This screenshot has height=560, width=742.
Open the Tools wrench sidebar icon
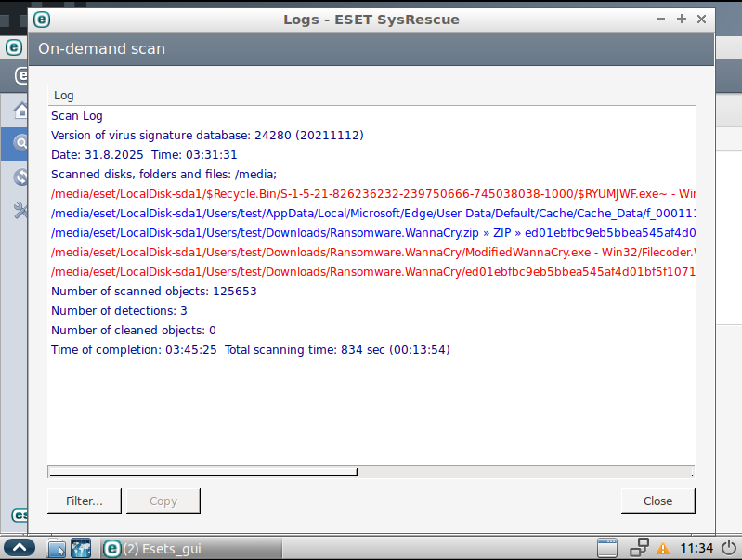20,210
